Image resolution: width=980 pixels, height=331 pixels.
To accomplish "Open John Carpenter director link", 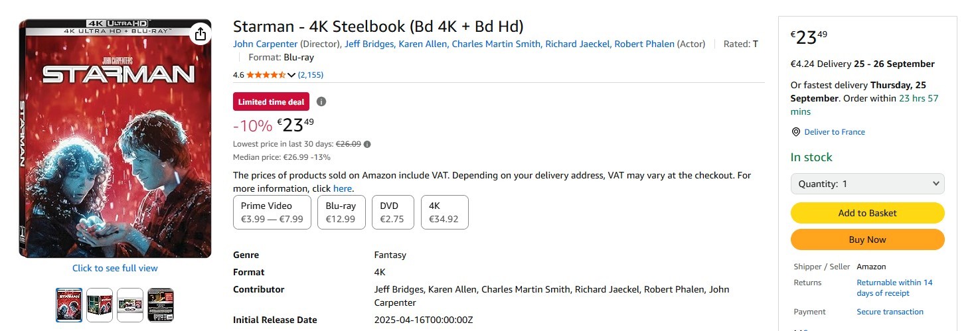I will (x=266, y=44).
